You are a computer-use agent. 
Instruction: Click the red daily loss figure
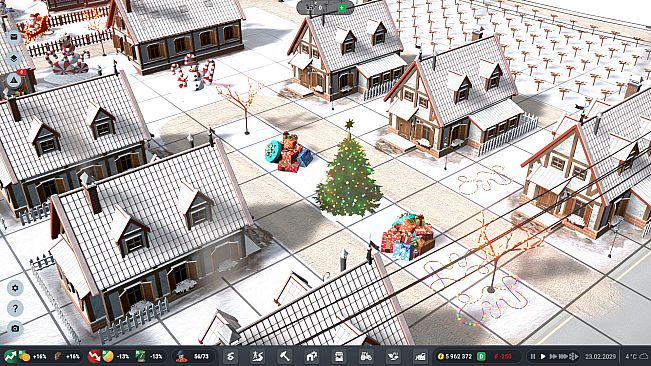point(503,356)
